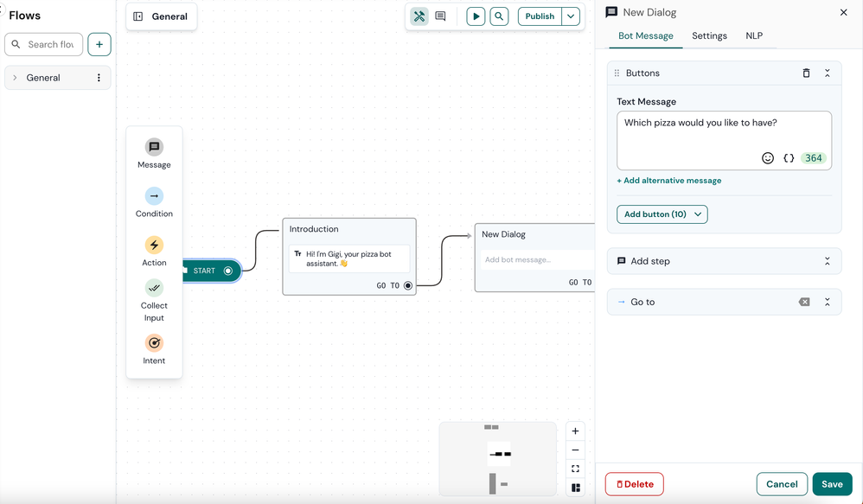Pick the Action lightning icon

tap(154, 245)
